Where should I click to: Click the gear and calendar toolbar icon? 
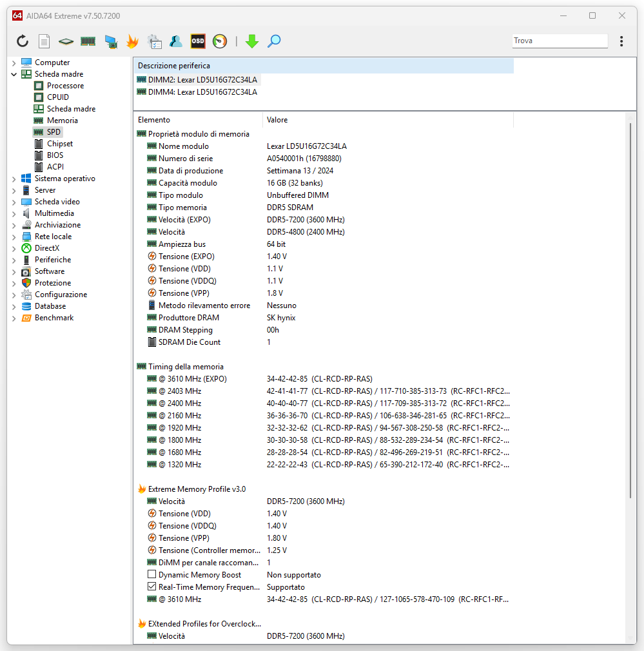click(155, 41)
